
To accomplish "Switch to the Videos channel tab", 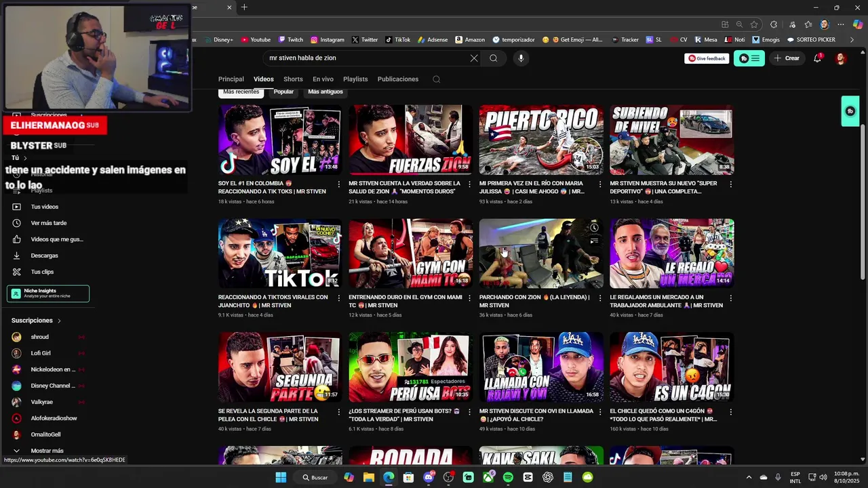I will [x=264, y=79].
